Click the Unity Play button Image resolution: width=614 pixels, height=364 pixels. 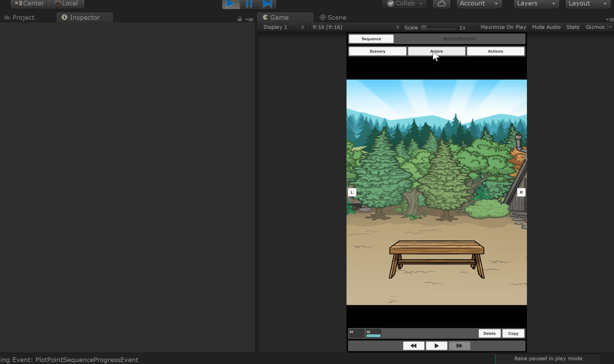coord(231,4)
